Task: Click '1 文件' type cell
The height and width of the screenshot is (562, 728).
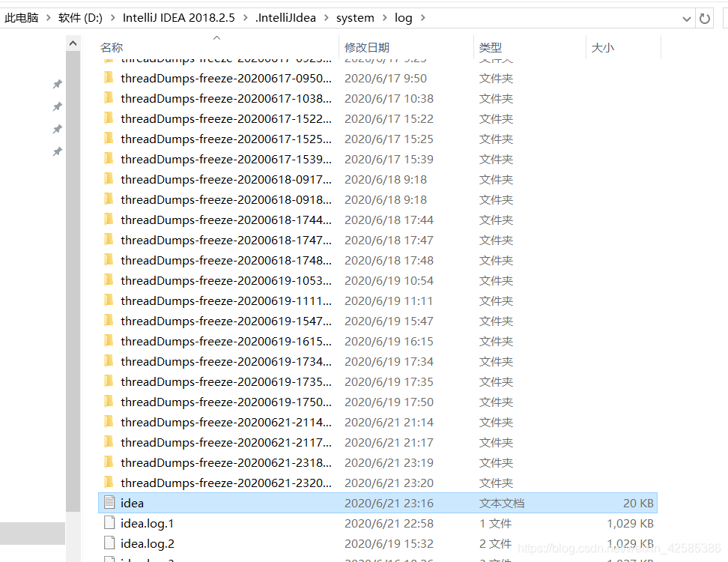Action: click(x=495, y=524)
